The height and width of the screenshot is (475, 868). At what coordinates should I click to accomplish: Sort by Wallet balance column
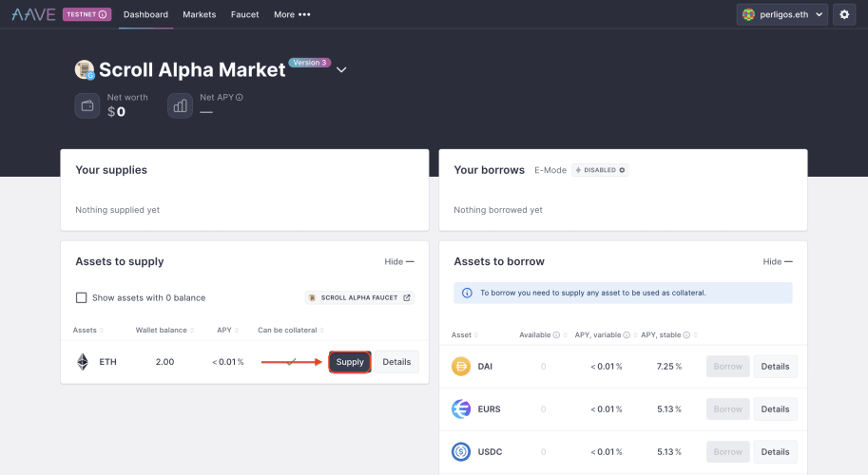[x=164, y=330]
